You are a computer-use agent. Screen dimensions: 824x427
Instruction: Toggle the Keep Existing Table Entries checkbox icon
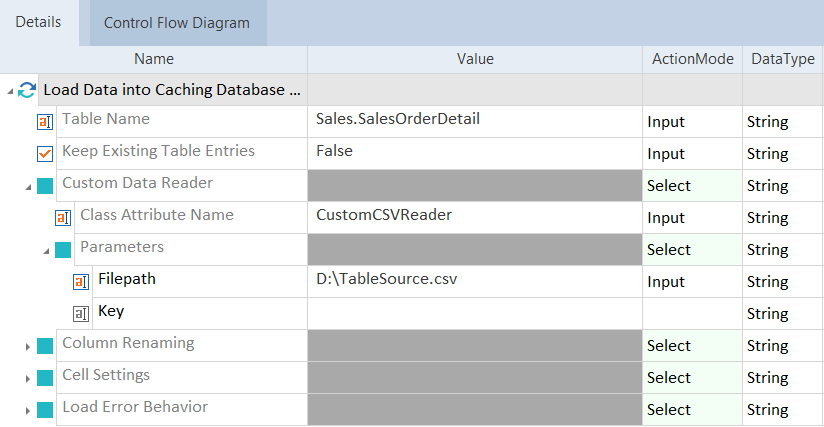pyautogui.click(x=45, y=154)
